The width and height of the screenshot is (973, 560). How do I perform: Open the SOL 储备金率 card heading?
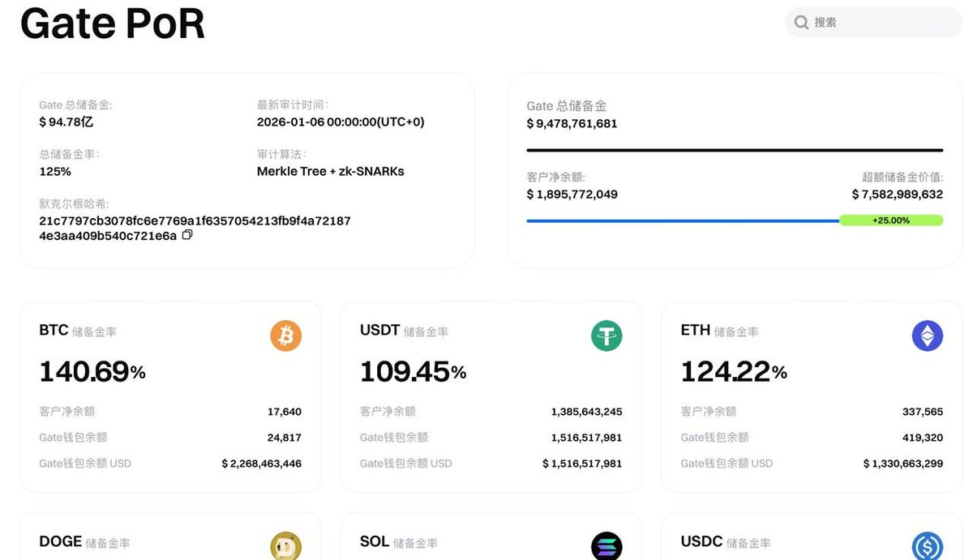[399, 541]
